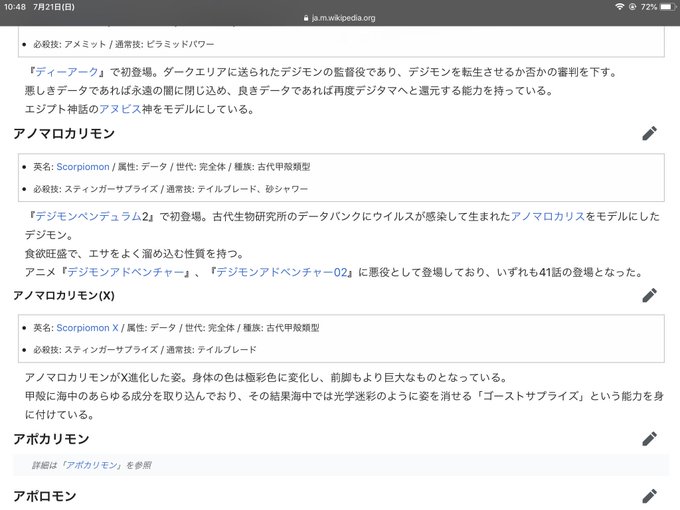The height and width of the screenshot is (510, 680).
Task: Edit the アポロモン section with its pencil icon
Action: click(649, 496)
